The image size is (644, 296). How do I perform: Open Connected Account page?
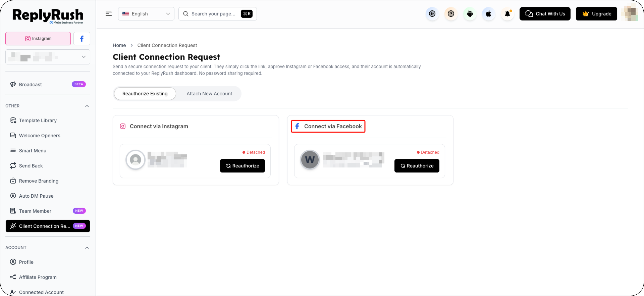pos(48,292)
